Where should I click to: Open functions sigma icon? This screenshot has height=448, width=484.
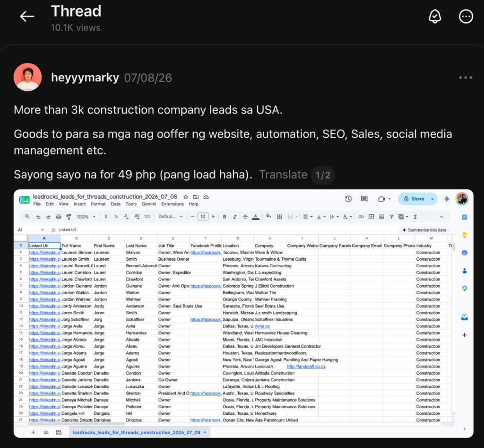(415, 217)
